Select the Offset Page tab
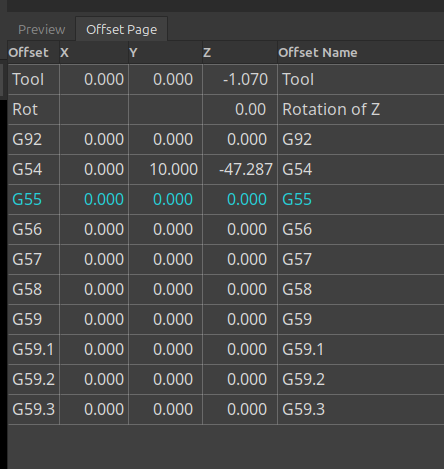444x469 pixels. coord(121,30)
